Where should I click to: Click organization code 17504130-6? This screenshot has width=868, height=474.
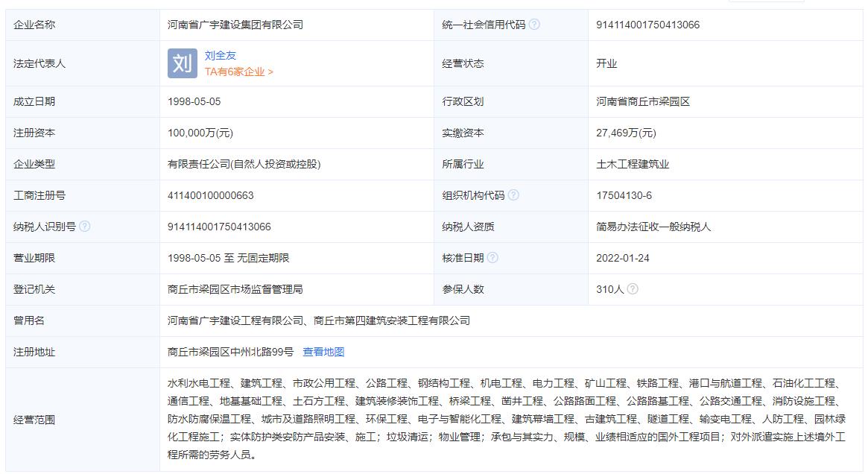(624, 195)
